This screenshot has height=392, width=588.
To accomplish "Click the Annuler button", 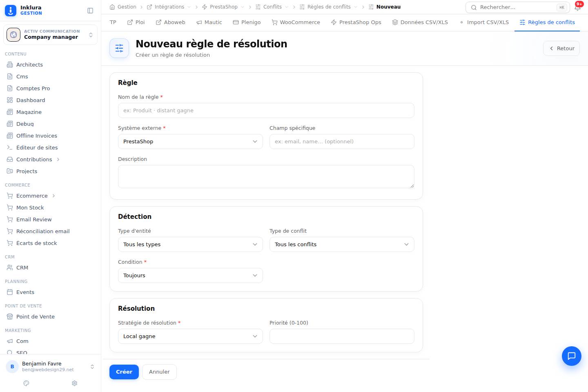I will click(x=159, y=372).
